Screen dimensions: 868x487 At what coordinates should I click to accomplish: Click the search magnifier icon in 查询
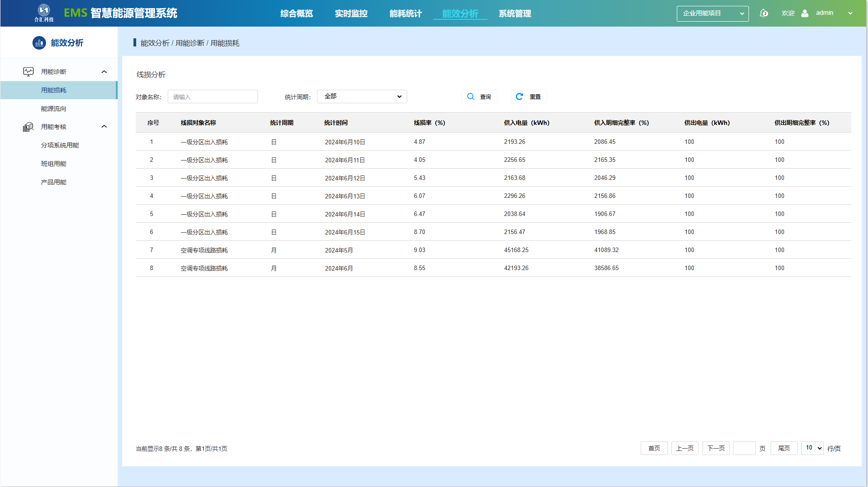471,97
